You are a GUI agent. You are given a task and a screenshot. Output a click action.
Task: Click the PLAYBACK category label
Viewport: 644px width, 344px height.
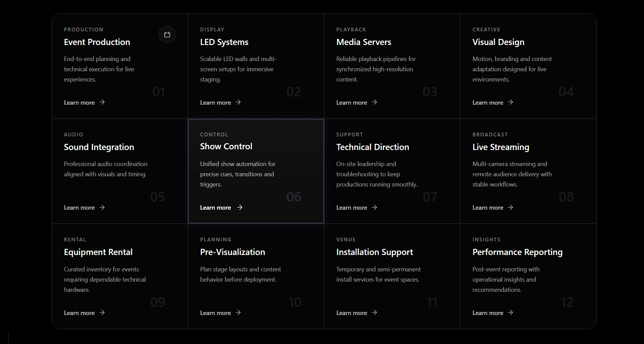351,30
